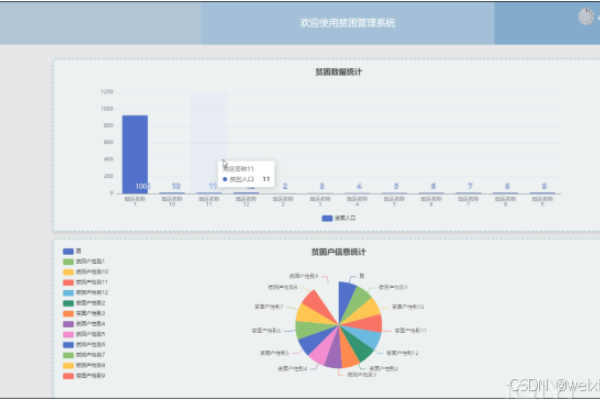600x400 pixels.
Task: Select the detached red slice for 贫困户性别9
Action: click(318, 305)
